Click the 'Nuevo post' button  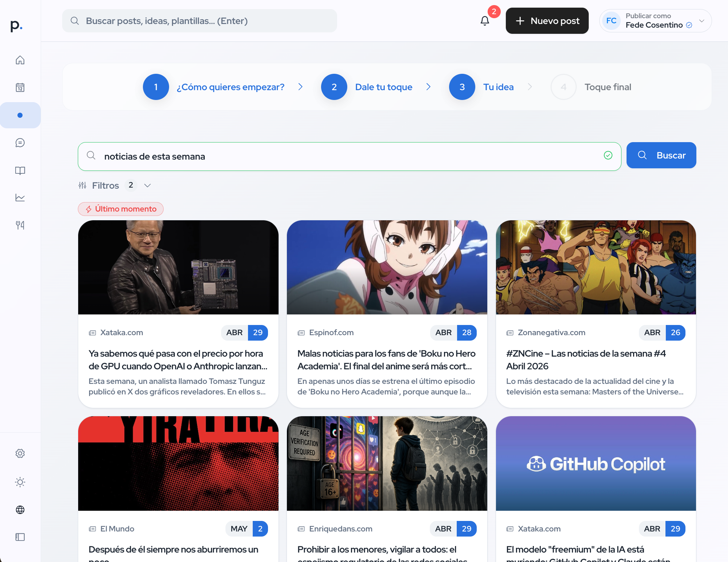547,21
